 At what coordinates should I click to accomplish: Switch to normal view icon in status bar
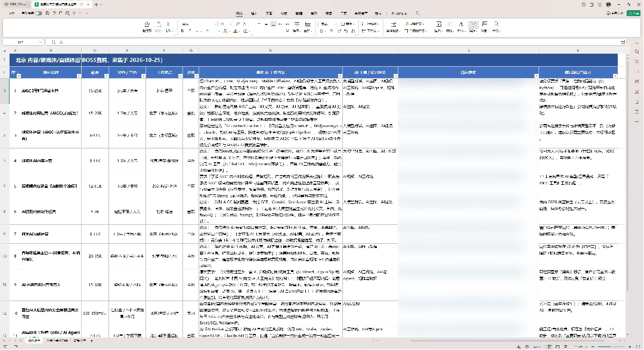point(549,346)
